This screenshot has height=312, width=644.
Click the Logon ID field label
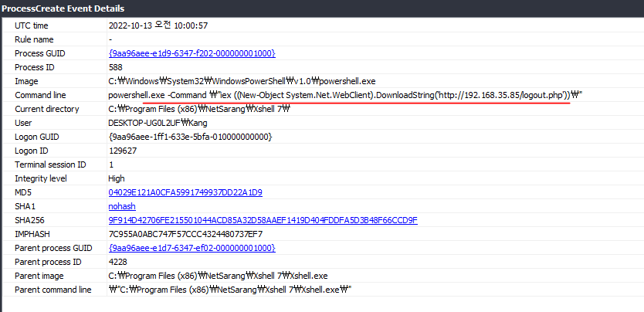[x=31, y=151]
